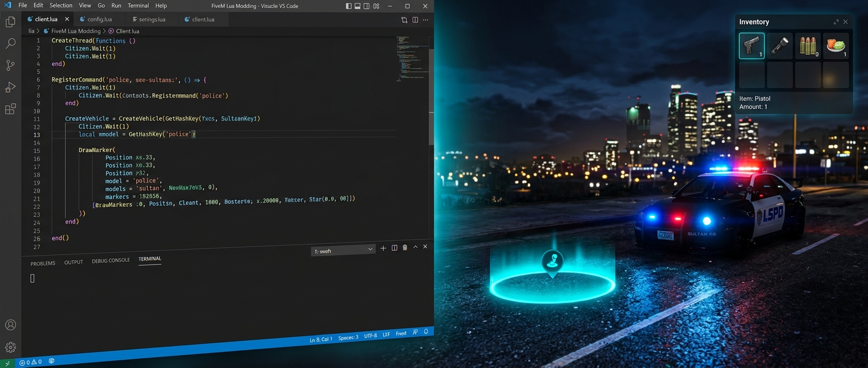Open the Explorer view in the activity bar
The width and height of the screenshot is (868, 368).
[x=10, y=22]
